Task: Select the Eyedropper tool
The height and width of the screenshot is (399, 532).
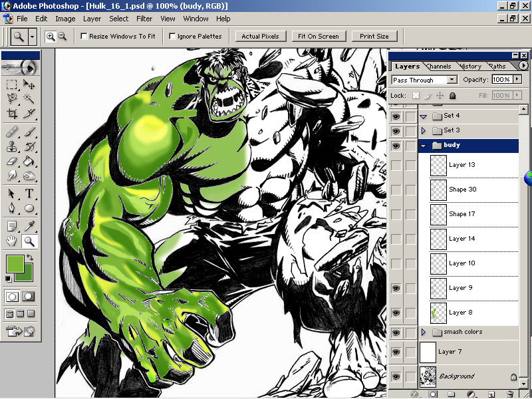Action: [x=29, y=226]
